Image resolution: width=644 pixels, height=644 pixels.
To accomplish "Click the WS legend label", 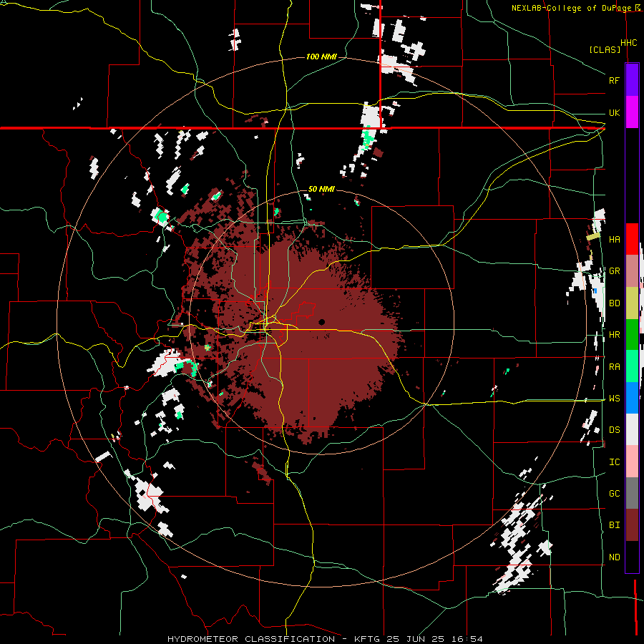I will pyautogui.click(x=614, y=398).
